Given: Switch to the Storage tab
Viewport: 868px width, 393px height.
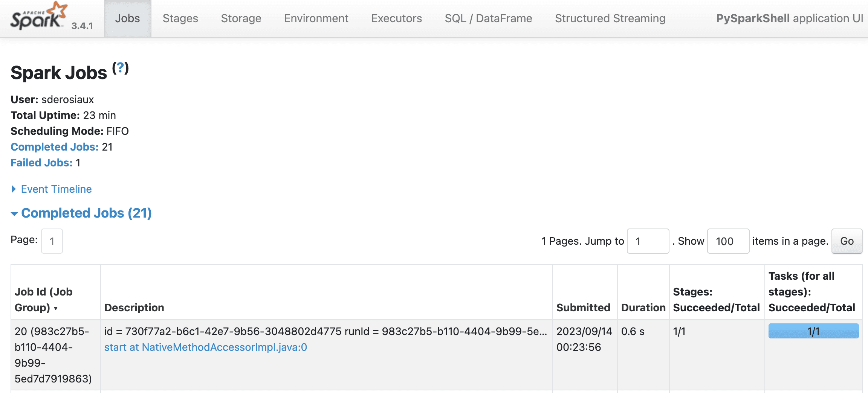Looking at the screenshot, I should coord(241,18).
